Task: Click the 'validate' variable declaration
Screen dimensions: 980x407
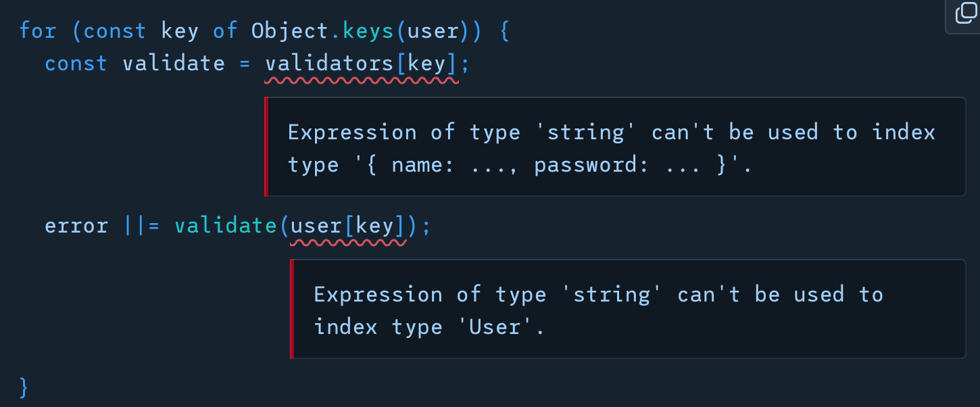Action: coord(173,64)
